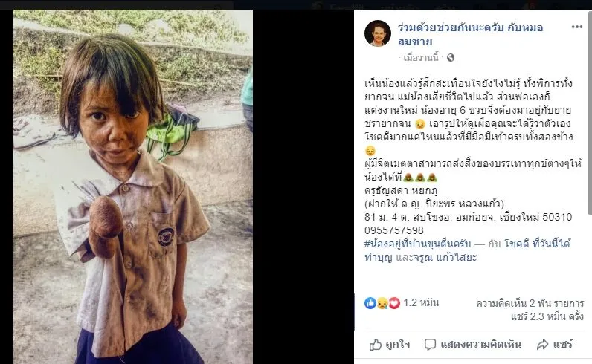The height and width of the screenshot is (364, 592).
Task: Click the แสดงความคิดเห็น comment button
Action: click(x=472, y=345)
